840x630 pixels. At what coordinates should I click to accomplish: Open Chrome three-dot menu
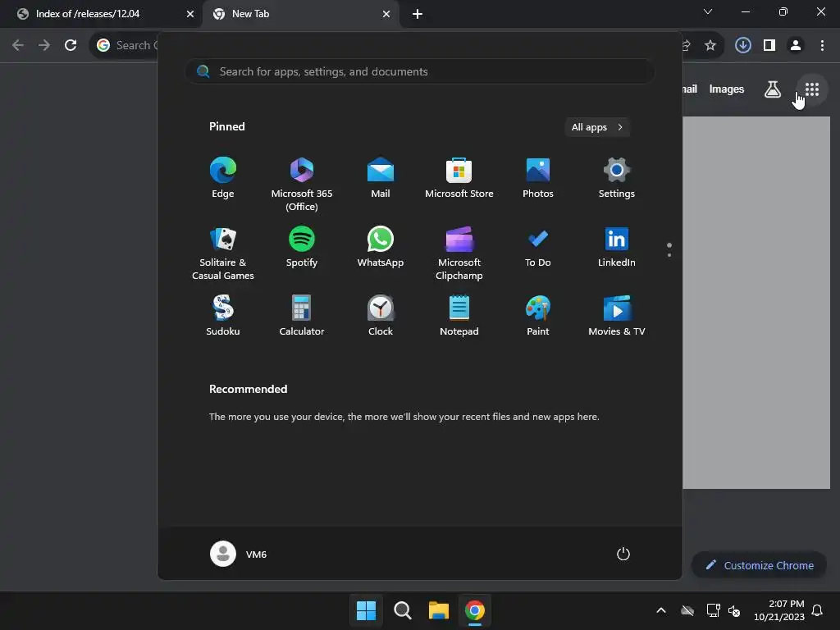(x=822, y=45)
